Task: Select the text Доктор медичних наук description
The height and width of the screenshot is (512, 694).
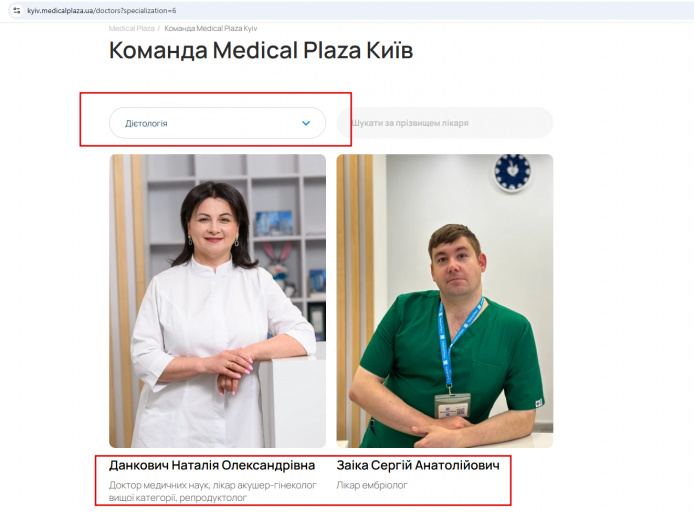Action: coord(213,491)
